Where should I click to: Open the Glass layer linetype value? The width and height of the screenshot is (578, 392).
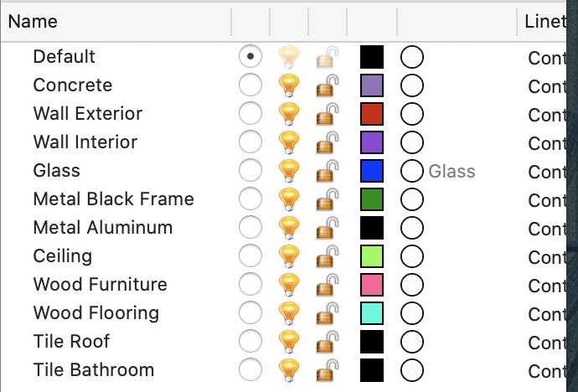coord(547,172)
